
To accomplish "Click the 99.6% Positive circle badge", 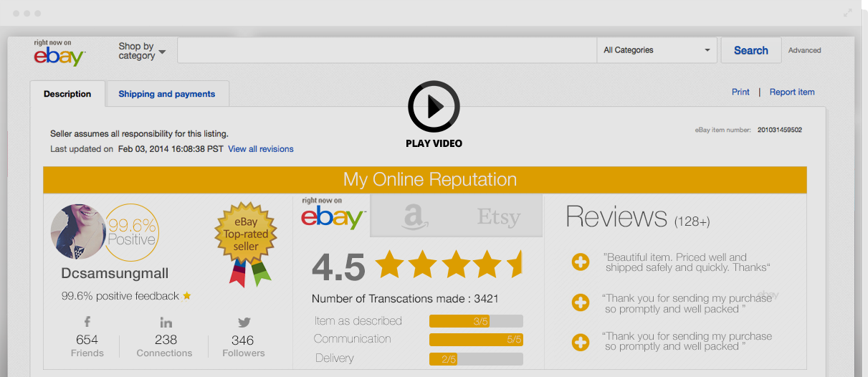I will (x=133, y=232).
